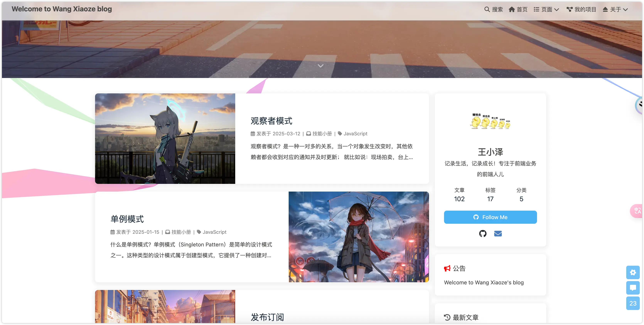Click the project icon beside 我的项目

click(570, 9)
